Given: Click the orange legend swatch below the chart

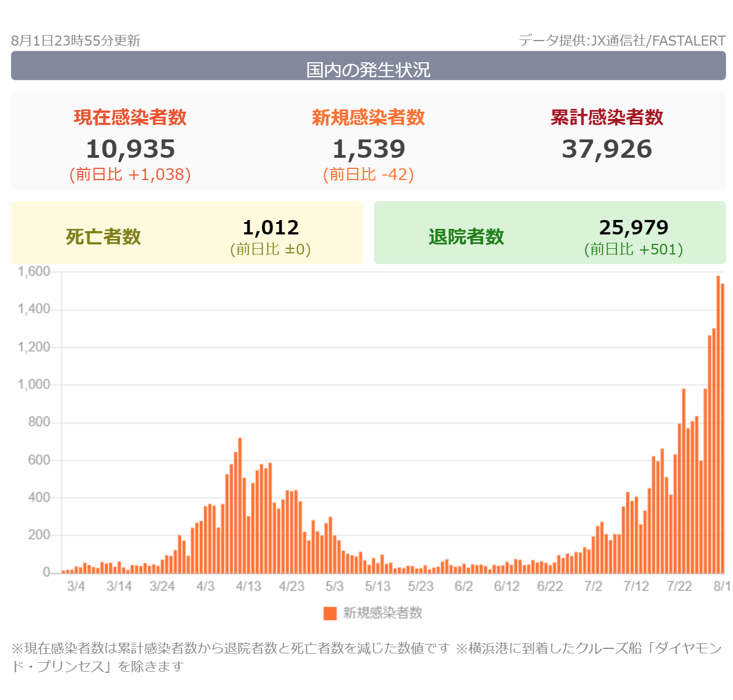Looking at the screenshot, I should pos(330,613).
